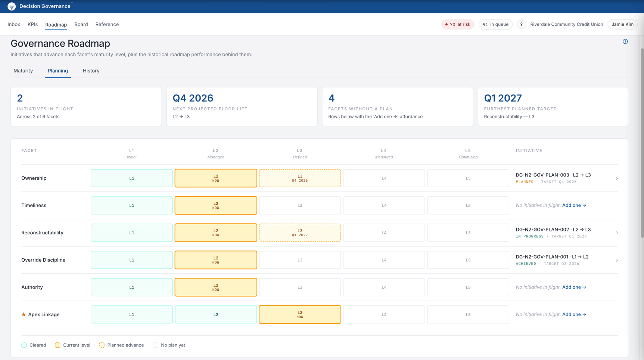Screen dimensions: 644x360
Task: Click the Override Discipline facet name
Action: click(x=43, y=260)
